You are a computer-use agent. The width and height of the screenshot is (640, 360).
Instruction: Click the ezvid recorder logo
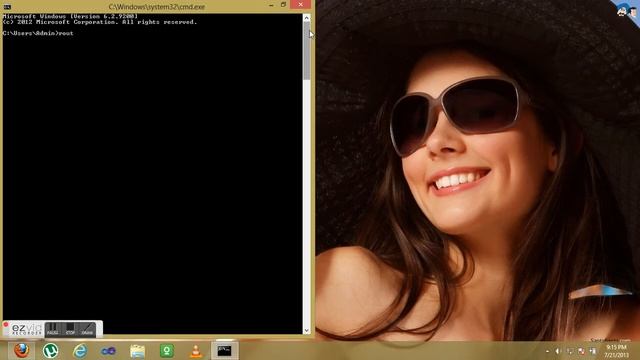[26, 329]
